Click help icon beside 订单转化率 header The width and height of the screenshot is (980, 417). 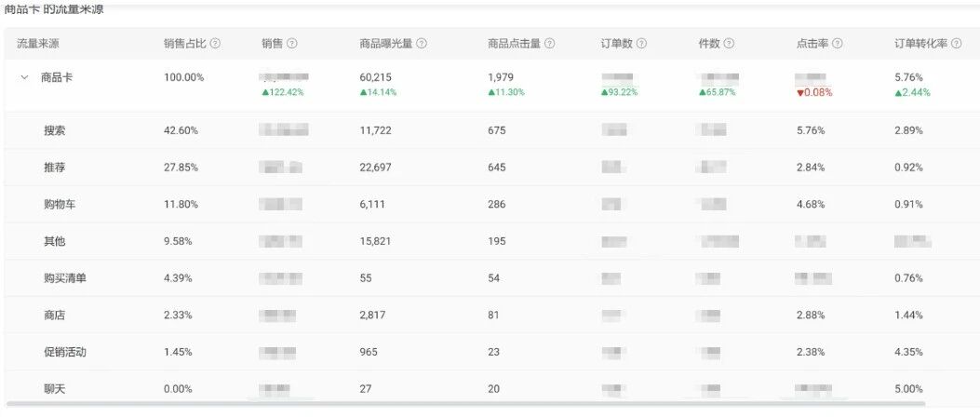pyautogui.click(x=956, y=44)
